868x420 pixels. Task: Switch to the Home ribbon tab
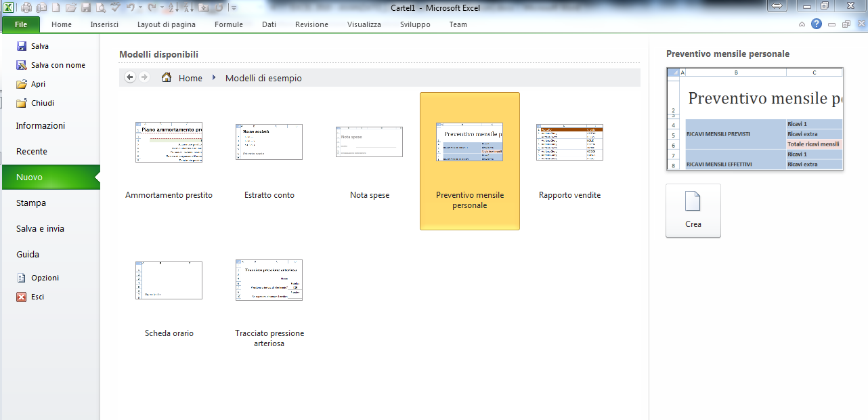(x=62, y=24)
